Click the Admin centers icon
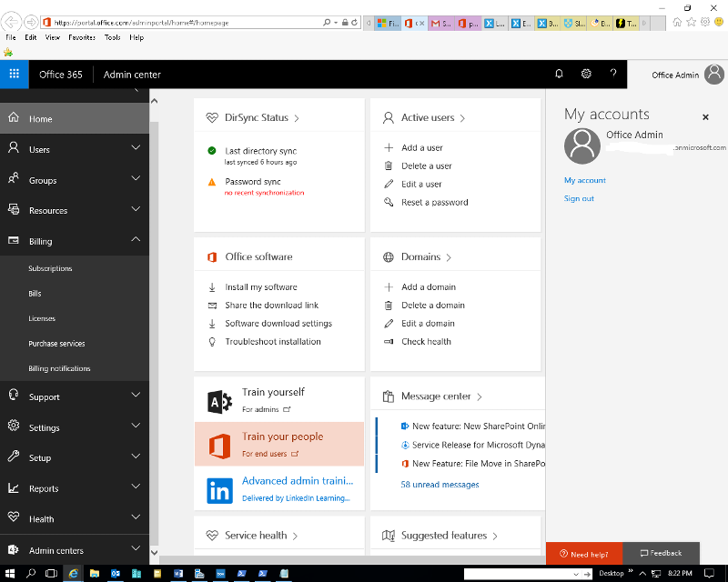The height and width of the screenshot is (582, 728). pyautogui.click(x=14, y=549)
